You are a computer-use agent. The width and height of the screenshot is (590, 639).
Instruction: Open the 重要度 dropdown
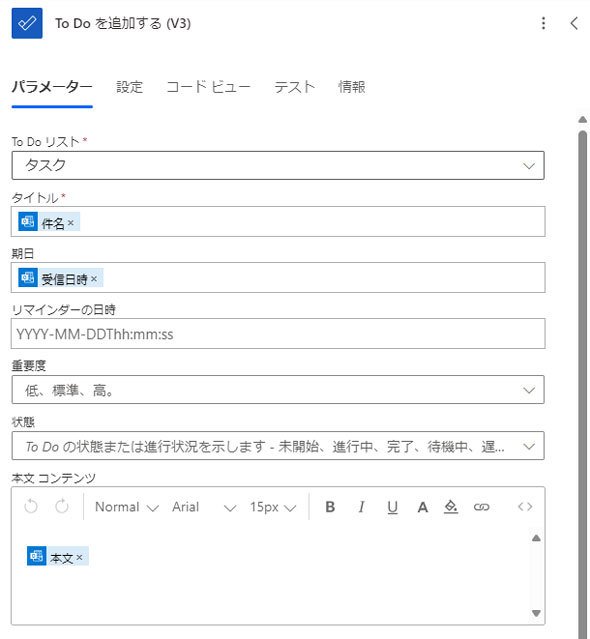[278, 390]
